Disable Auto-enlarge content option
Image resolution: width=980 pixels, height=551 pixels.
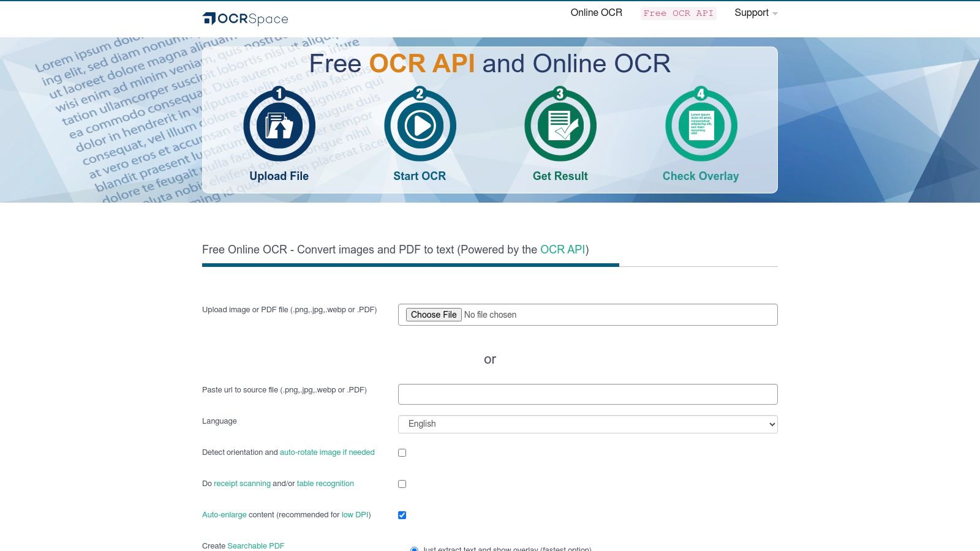[402, 515]
